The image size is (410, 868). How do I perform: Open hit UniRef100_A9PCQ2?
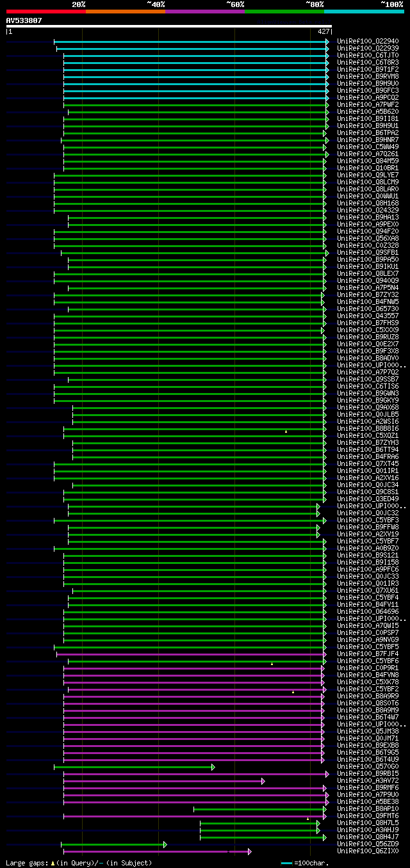[368, 97]
